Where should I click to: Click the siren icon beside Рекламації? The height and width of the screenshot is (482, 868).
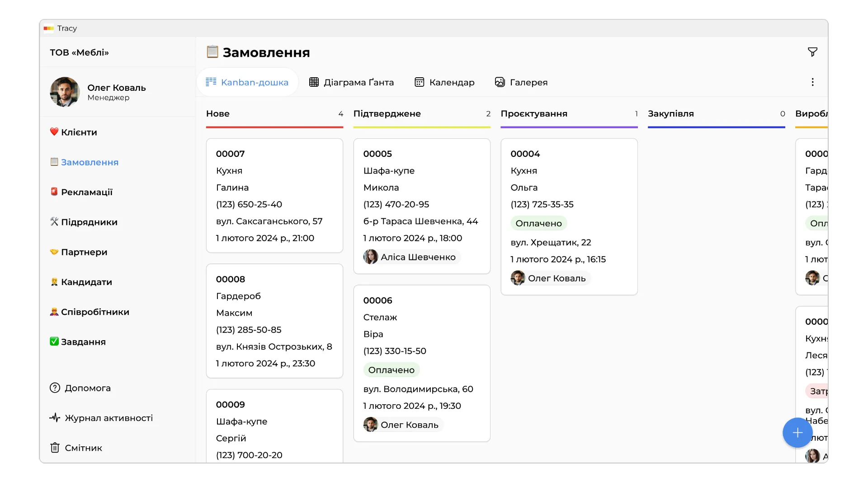(x=54, y=192)
